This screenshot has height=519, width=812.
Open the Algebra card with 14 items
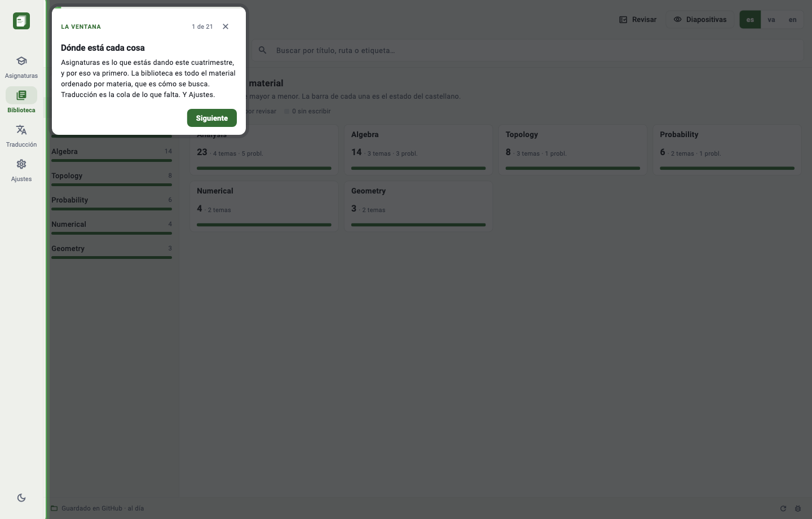(x=418, y=149)
